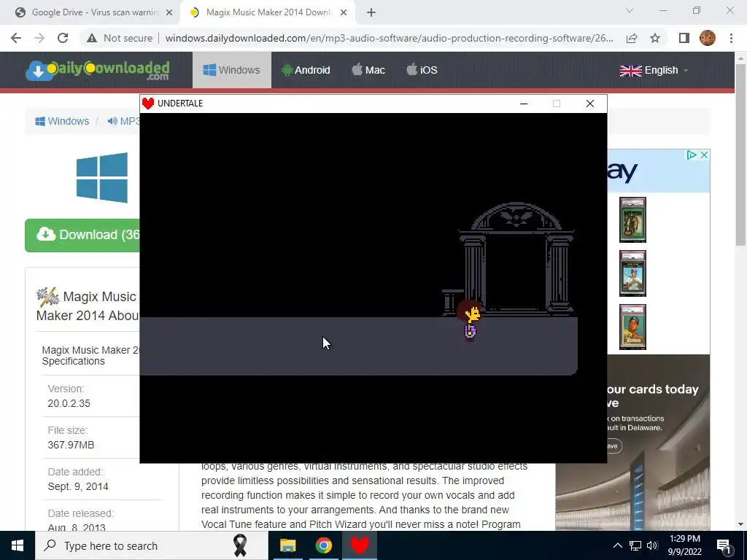Click date added Sept. 9, 2014
The image size is (747, 560).
pyautogui.click(x=77, y=486)
